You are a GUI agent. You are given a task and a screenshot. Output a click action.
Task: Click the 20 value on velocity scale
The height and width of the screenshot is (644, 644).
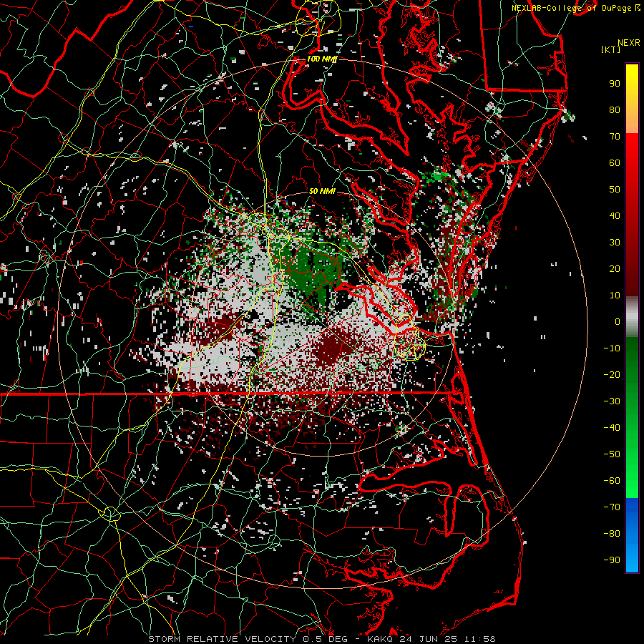click(615, 268)
